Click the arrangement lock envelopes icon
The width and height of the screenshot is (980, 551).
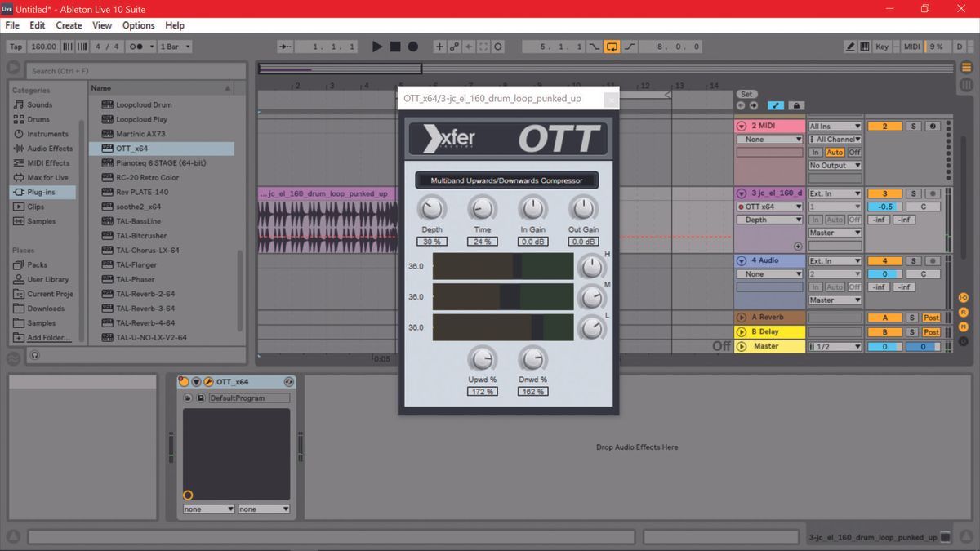click(795, 105)
